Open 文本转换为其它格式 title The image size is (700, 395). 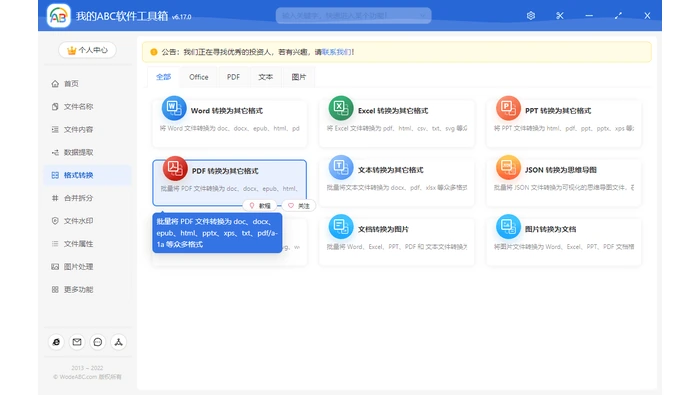tap(391, 170)
